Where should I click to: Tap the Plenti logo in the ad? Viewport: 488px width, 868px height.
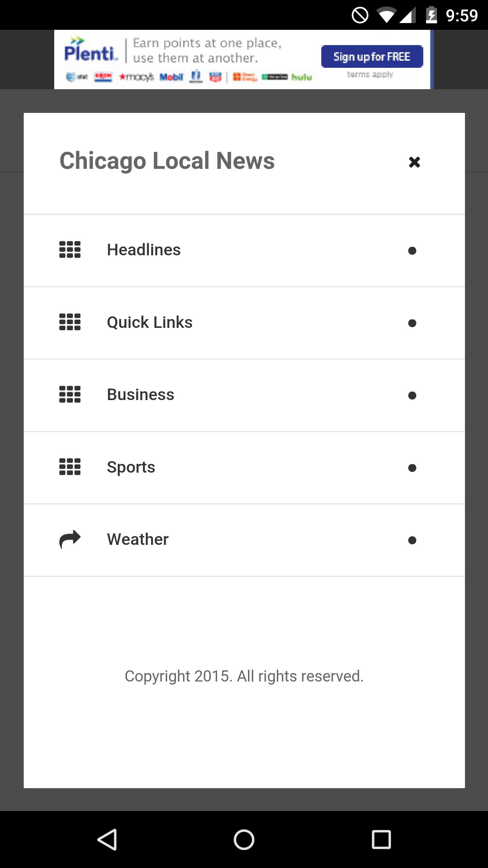point(91,52)
